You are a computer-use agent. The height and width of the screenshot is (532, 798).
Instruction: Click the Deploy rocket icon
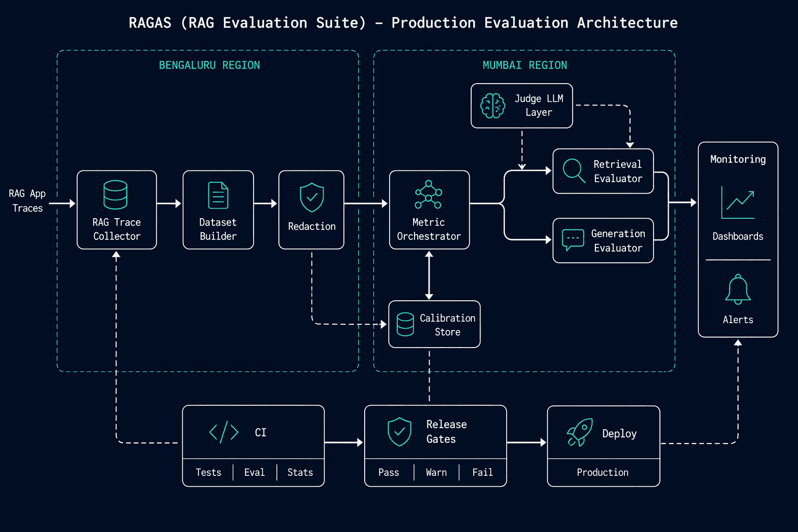tap(580, 432)
